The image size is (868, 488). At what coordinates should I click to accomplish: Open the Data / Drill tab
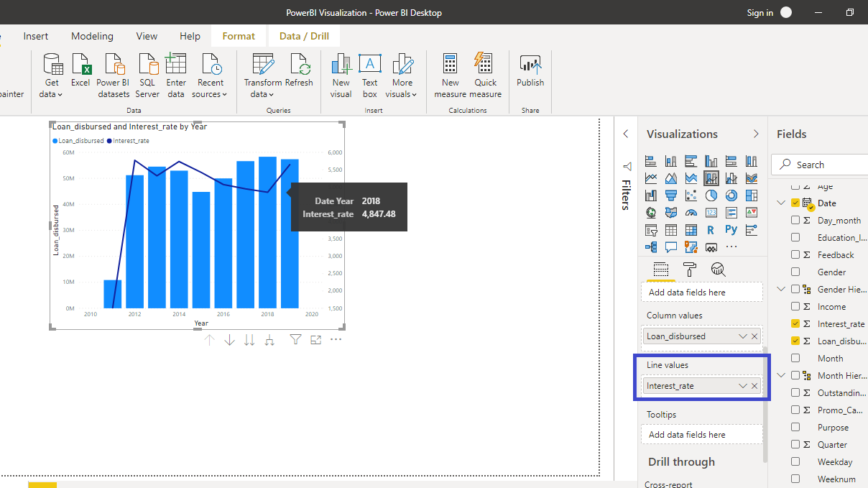(304, 36)
